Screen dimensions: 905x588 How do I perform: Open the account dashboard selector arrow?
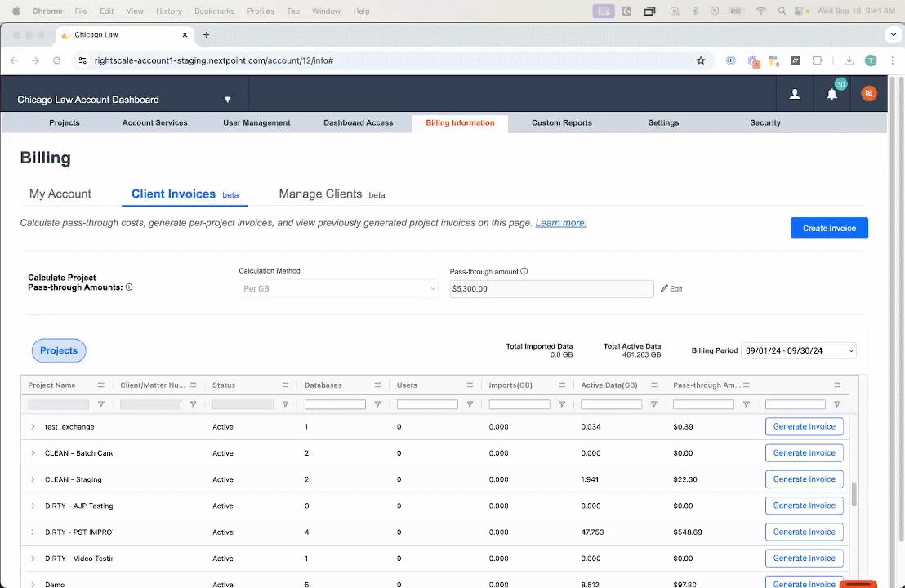point(228,100)
